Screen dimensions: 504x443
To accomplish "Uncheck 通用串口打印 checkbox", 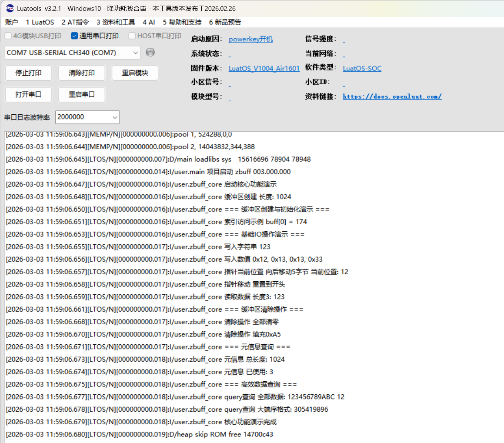I will [74, 36].
